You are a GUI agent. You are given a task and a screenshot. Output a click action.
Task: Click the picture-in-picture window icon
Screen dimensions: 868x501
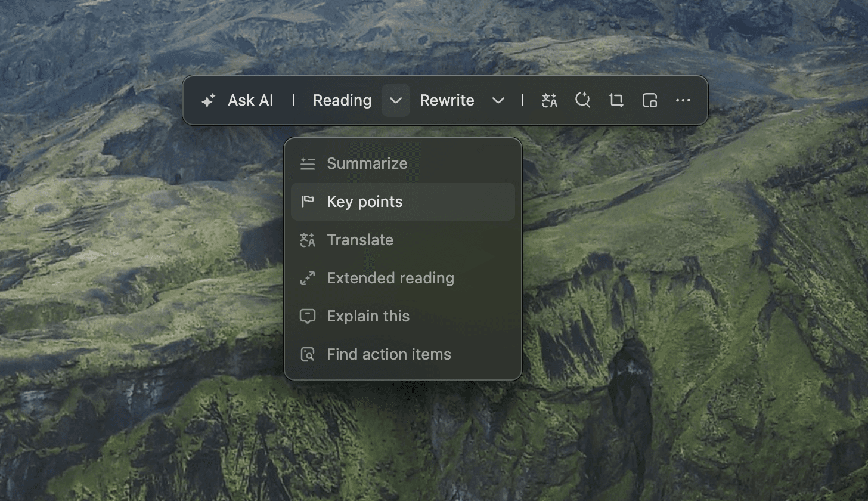[x=649, y=101]
